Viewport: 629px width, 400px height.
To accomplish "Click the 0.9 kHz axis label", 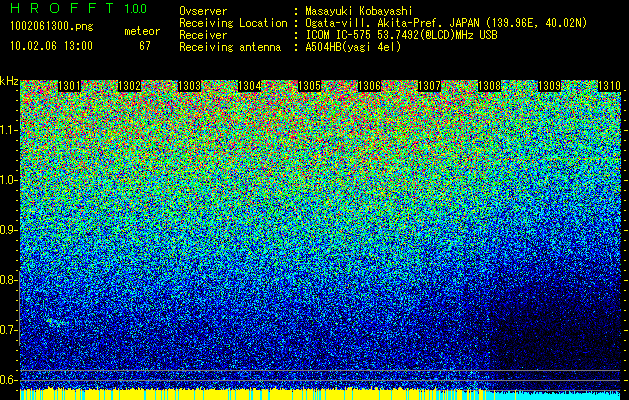I will click(x=8, y=230).
